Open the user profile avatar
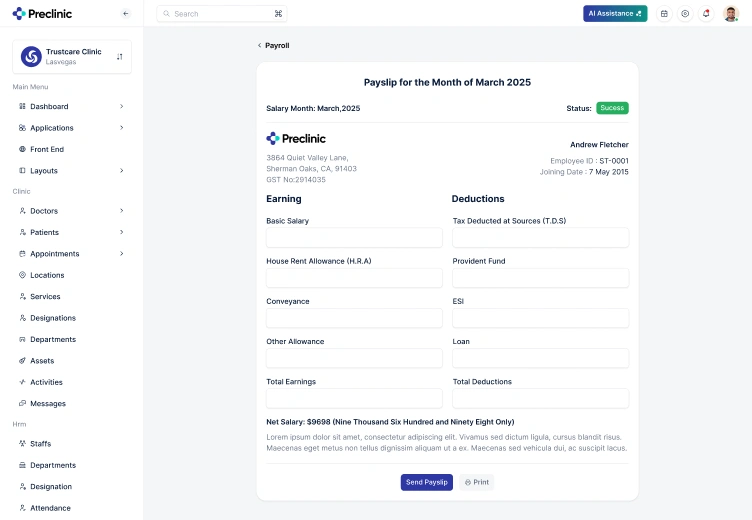 pyautogui.click(x=731, y=13)
